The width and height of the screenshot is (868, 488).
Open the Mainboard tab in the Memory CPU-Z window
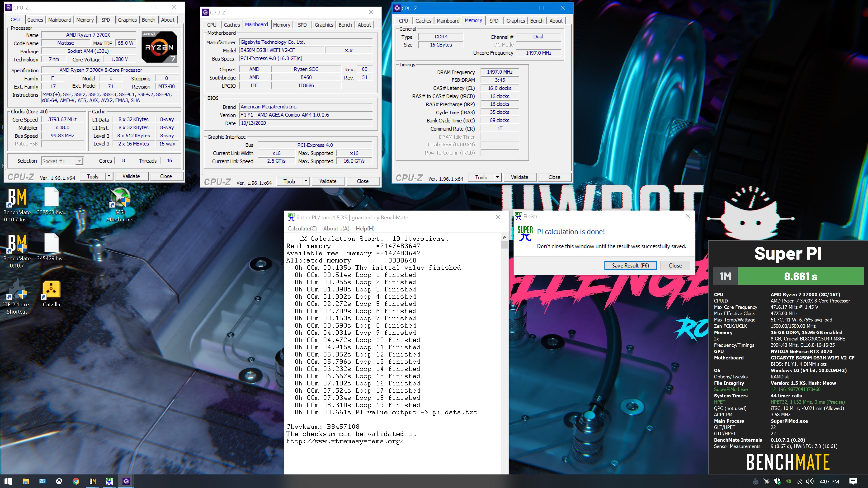[x=448, y=21]
